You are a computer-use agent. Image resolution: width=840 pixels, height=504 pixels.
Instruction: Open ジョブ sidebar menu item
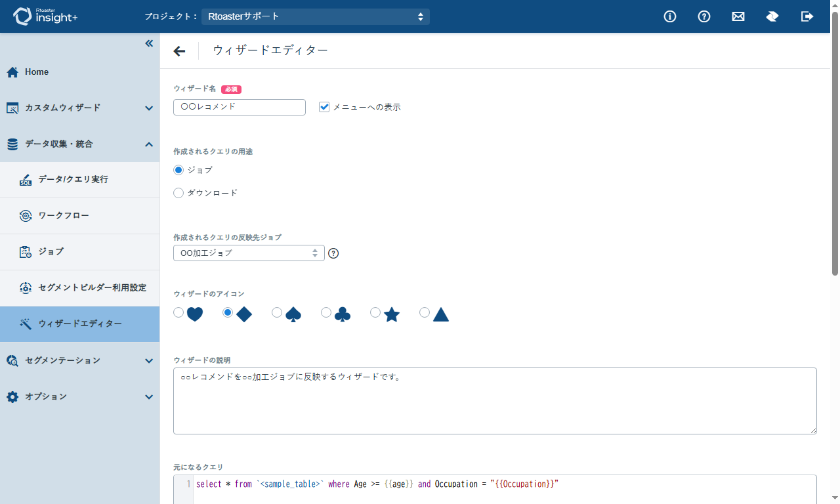click(79, 252)
